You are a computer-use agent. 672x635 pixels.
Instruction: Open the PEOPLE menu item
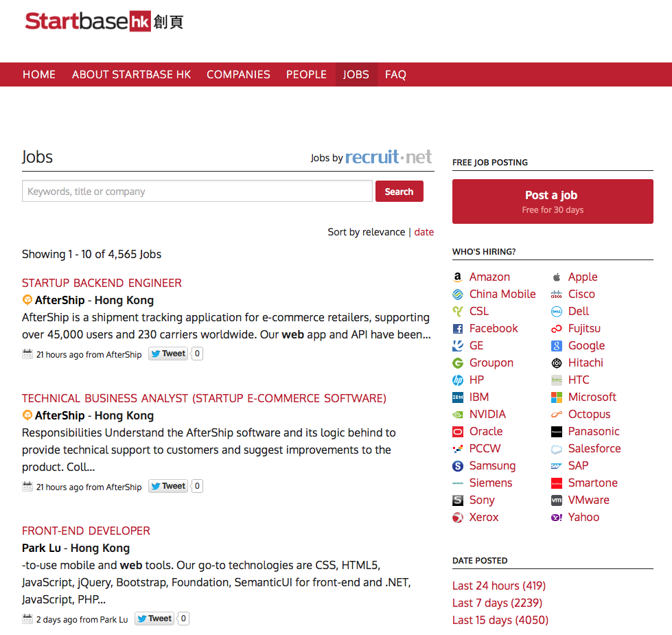click(306, 75)
